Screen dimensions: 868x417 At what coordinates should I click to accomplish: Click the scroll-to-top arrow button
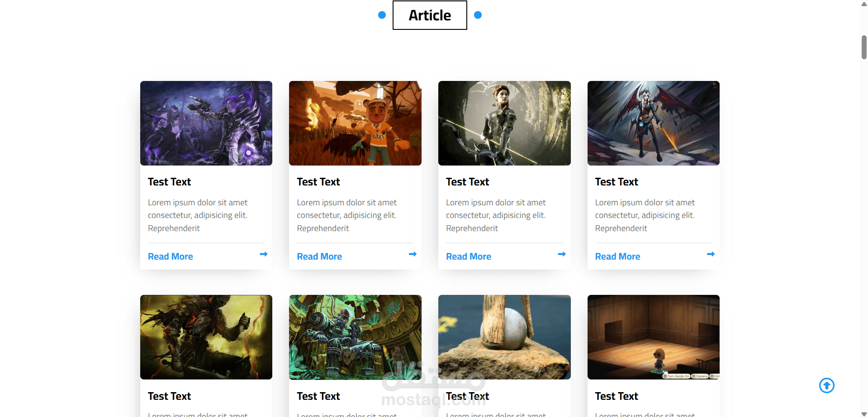point(826,385)
